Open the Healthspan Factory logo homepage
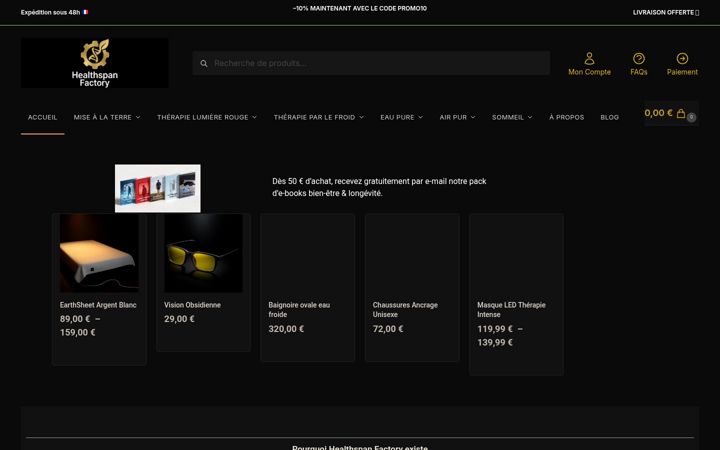The image size is (720, 450). click(x=95, y=63)
